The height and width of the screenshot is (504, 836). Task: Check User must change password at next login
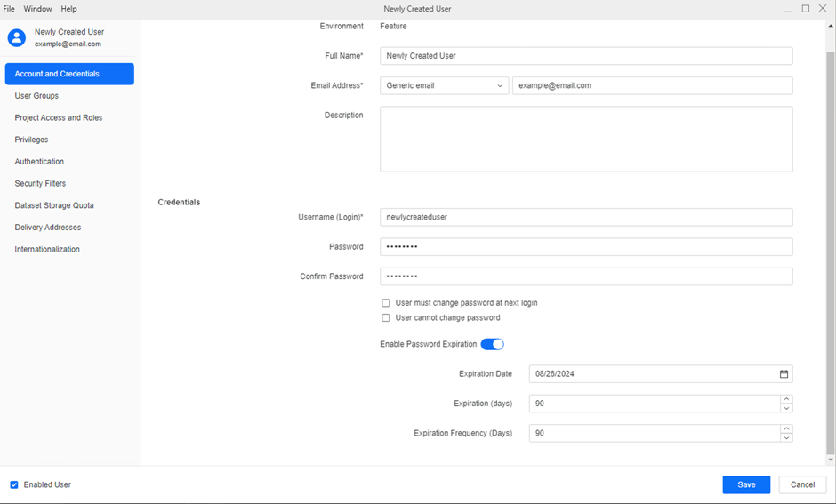pos(386,303)
